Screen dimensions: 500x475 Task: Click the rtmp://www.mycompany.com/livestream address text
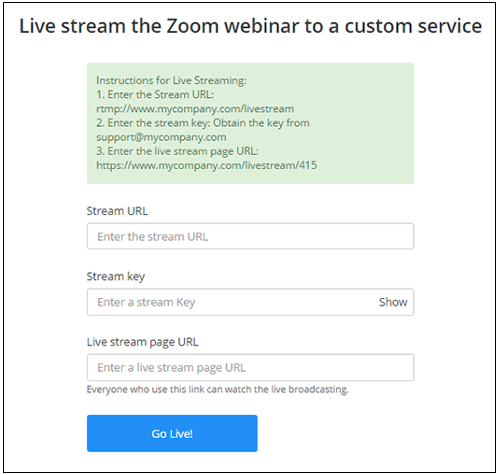click(x=195, y=109)
